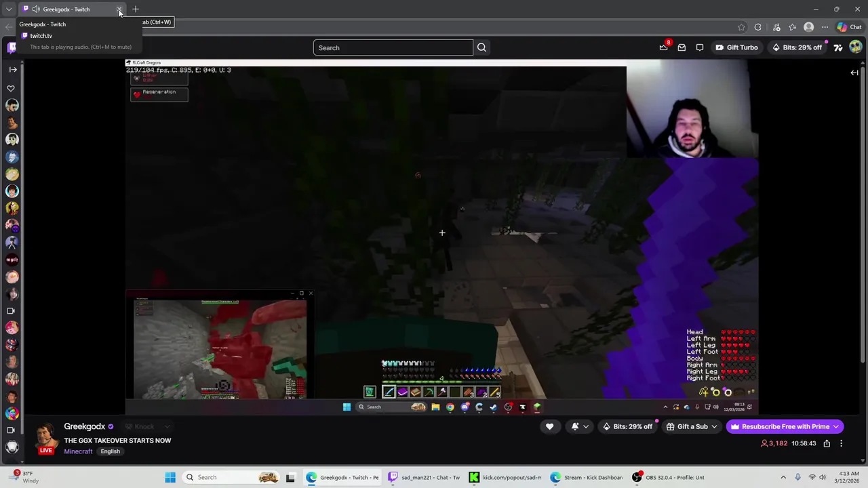Switch to sad_man221 Chat taskbar window

(x=423, y=477)
